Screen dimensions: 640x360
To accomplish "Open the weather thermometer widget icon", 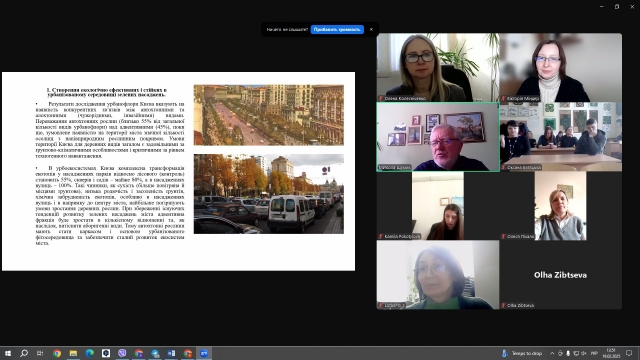I will 504,353.
